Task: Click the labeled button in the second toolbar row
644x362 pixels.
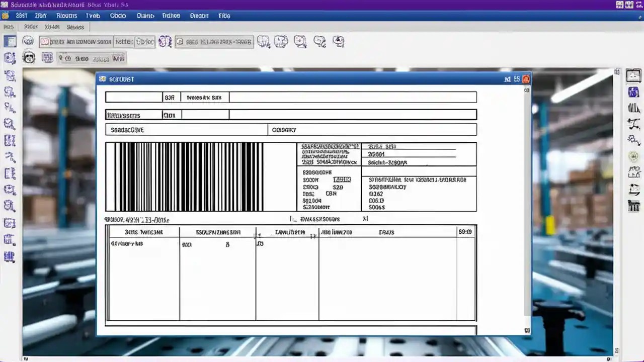Action: point(119,58)
